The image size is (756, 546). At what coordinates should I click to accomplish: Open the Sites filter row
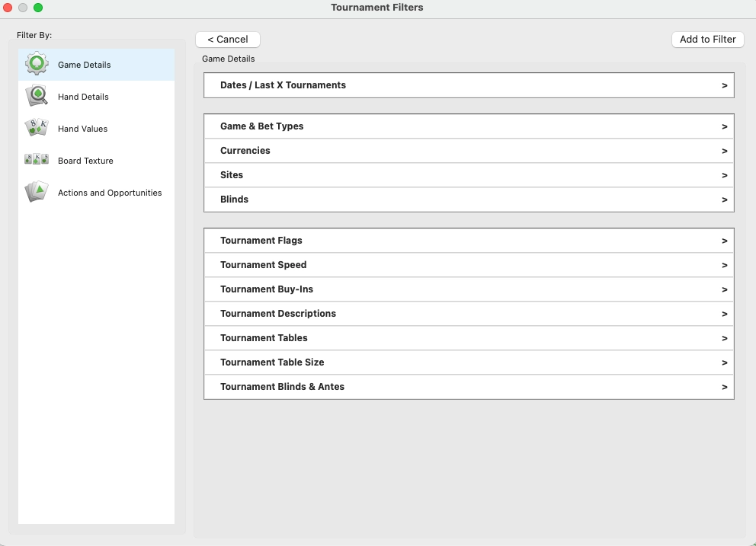point(469,175)
